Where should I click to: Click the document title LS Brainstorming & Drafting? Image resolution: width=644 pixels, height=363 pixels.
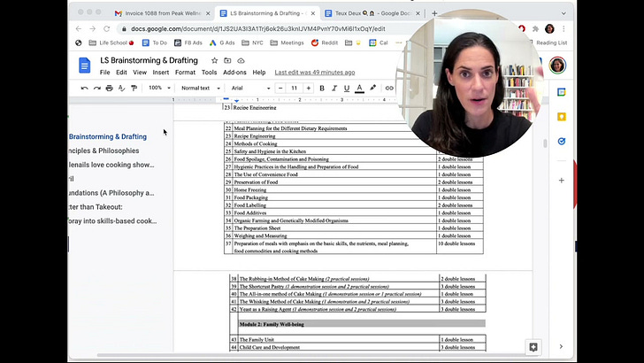[x=149, y=60]
